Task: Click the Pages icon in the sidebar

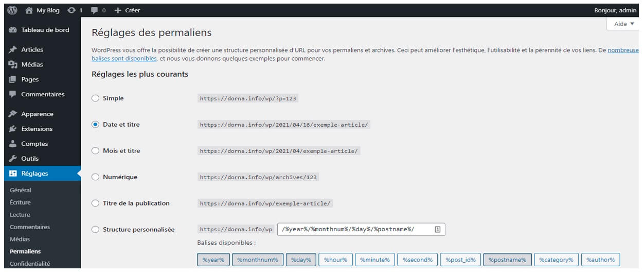Action: tap(13, 79)
